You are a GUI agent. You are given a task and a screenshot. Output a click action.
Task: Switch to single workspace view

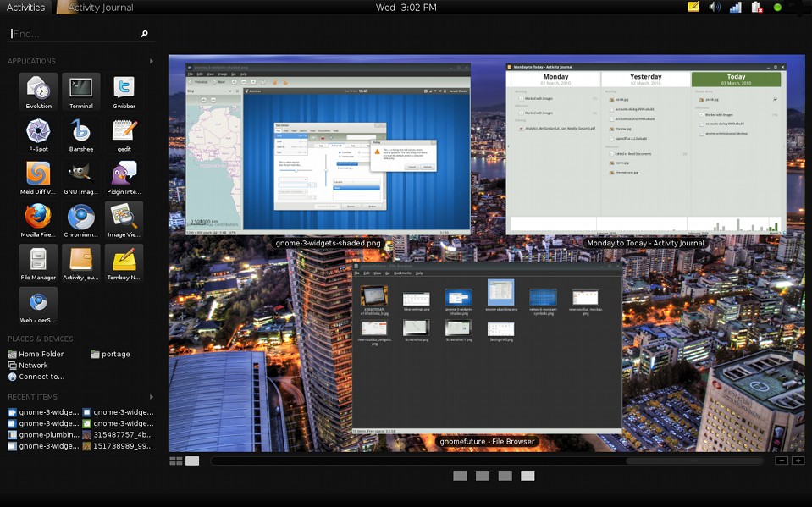(x=192, y=460)
